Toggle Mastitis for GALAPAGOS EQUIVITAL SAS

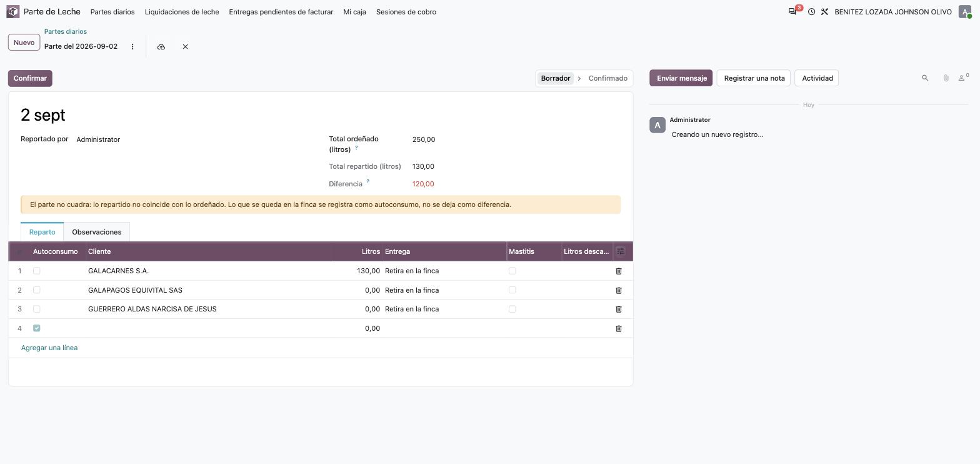(512, 290)
